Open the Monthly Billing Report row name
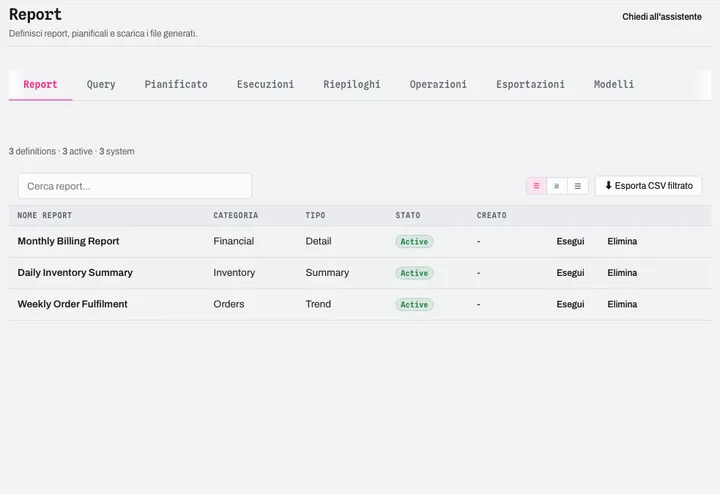Viewport: 720px width, 494px height. [x=68, y=241]
